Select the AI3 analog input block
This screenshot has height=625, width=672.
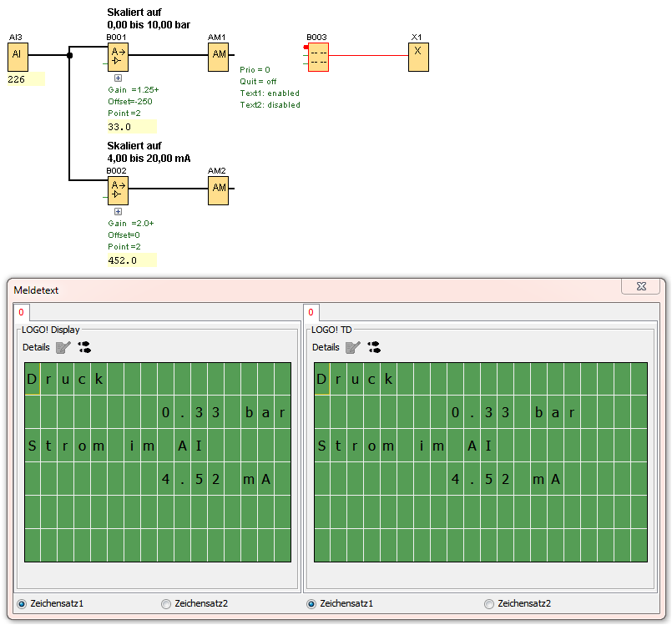click(x=18, y=57)
